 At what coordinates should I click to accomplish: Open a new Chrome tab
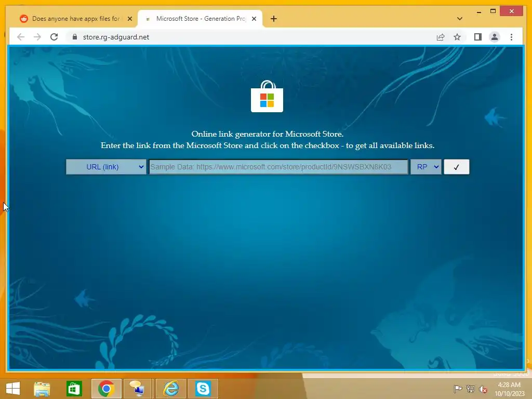[x=274, y=19]
